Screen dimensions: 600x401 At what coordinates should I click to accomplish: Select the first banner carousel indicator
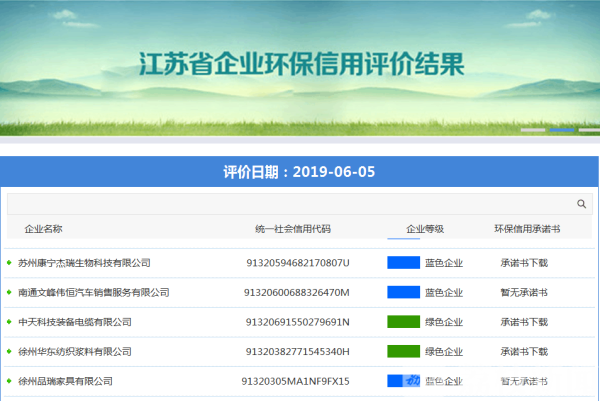pos(533,130)
